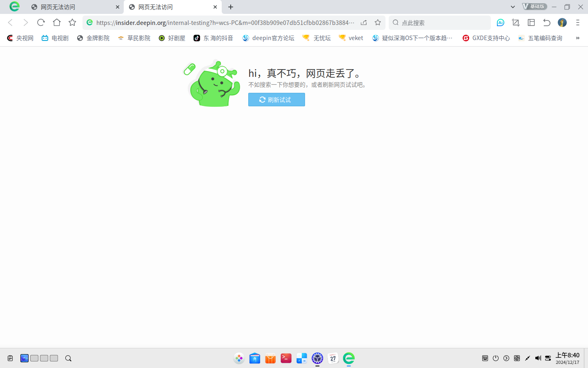Open the deepin官方论坛 bookmark
The height and width of the screenshot is (368, 588).
[268, 38]
